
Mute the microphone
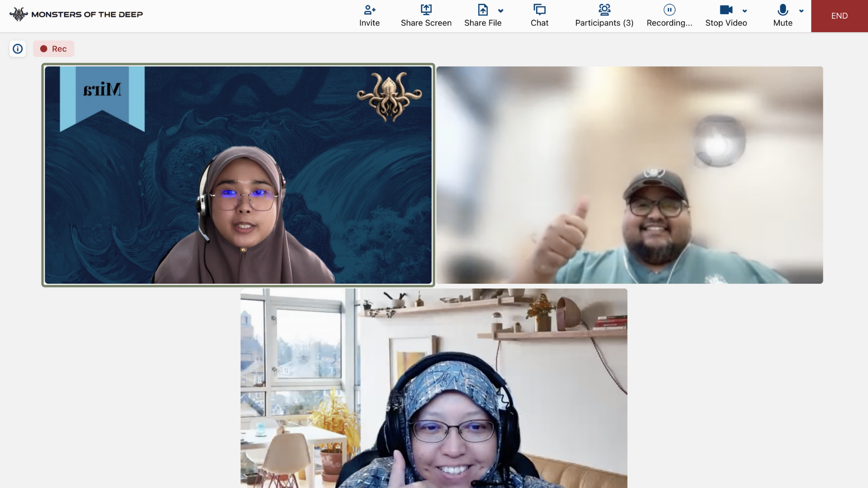pyautogui.click(x=783, y=16)
